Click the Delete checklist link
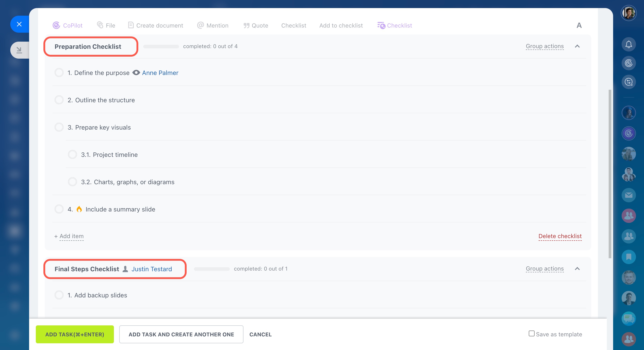Screen dimensions: 644x350 tap(560, 236)
